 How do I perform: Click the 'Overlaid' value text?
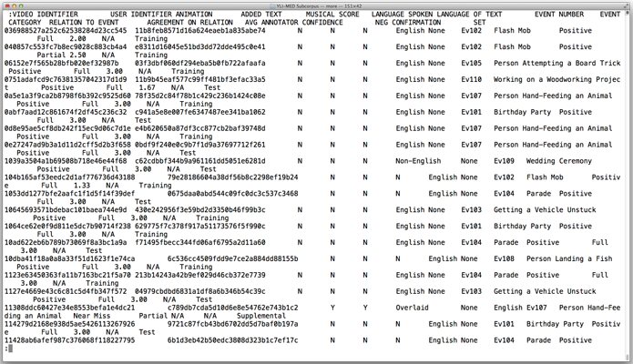coord(413,308)
